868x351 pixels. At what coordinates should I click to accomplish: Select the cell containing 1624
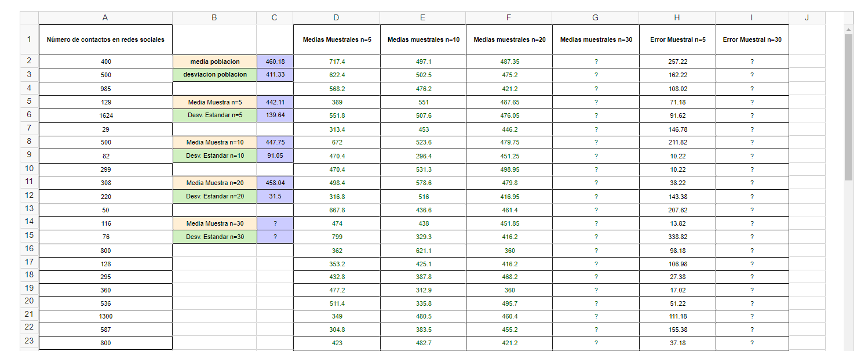[105, 115]
